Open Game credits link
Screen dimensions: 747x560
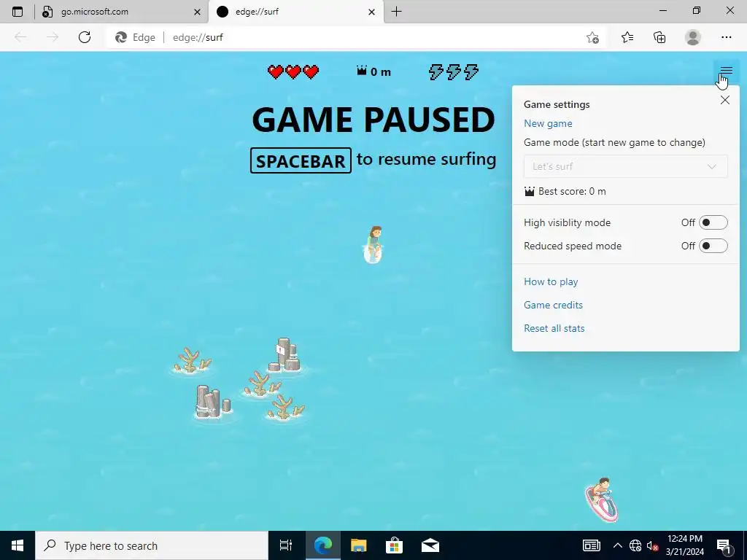(553, 305)
